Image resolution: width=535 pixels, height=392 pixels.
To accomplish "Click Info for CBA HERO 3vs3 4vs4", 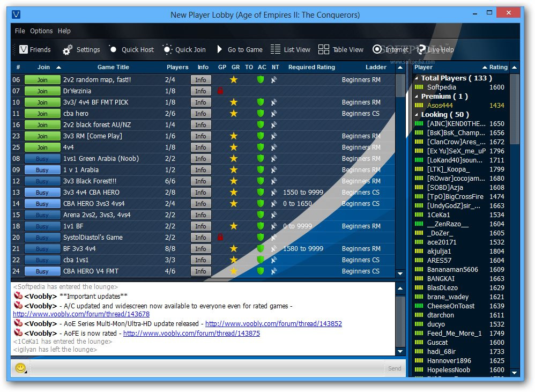I will [200, 203].
